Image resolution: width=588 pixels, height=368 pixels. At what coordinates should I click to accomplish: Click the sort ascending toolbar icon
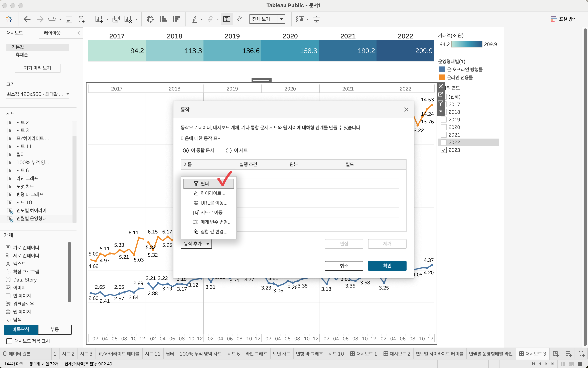tap(163, 19)
